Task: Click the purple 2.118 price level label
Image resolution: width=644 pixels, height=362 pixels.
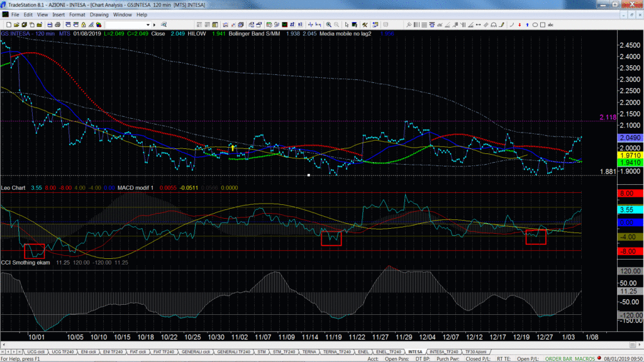Action: pos(608,118)
